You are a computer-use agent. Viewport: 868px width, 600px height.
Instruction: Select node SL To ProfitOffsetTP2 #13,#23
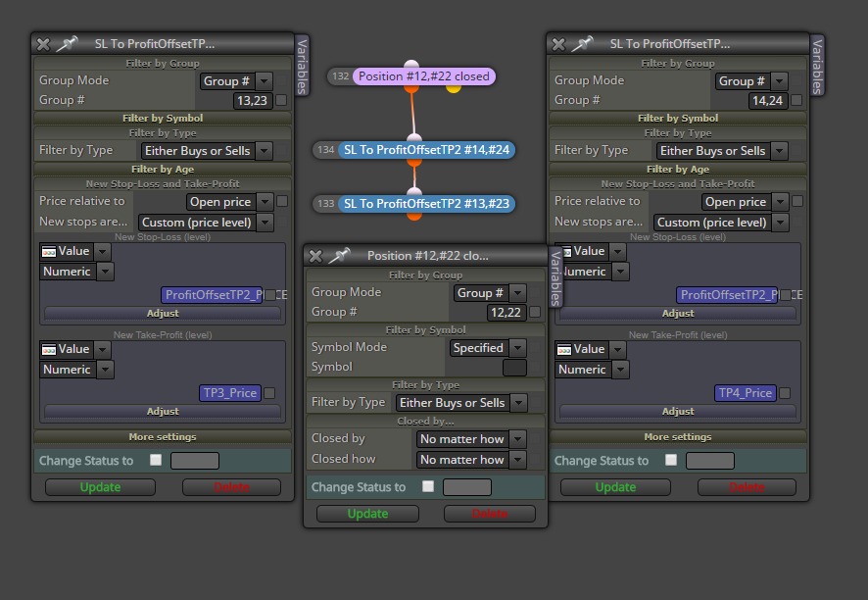pyautogui.click(x=426, y=204)
